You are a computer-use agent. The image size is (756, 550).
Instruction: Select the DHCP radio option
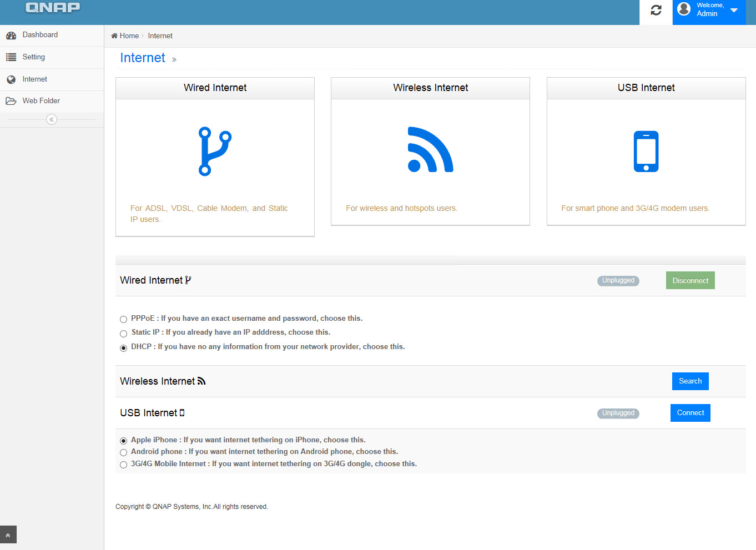(x=123, y=348)
